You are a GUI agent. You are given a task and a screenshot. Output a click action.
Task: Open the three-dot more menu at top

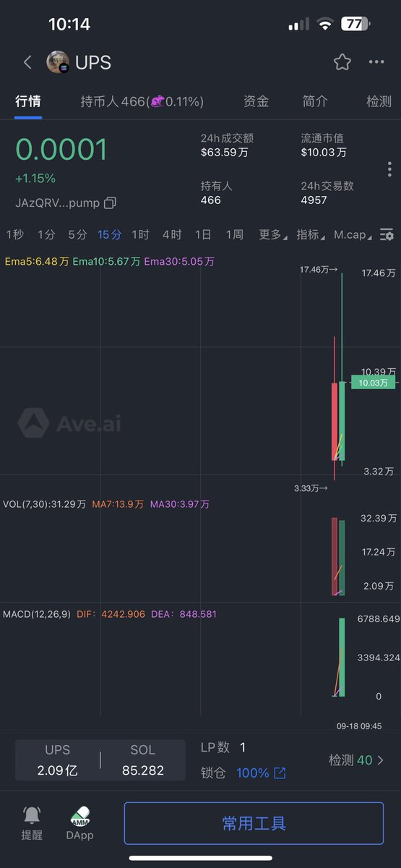point(376,62)
